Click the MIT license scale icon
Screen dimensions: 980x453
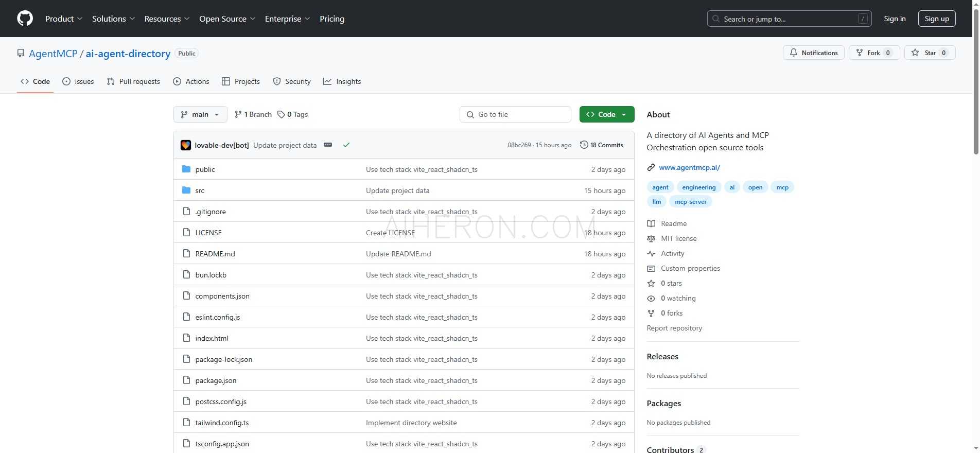(x=651, y=238)
